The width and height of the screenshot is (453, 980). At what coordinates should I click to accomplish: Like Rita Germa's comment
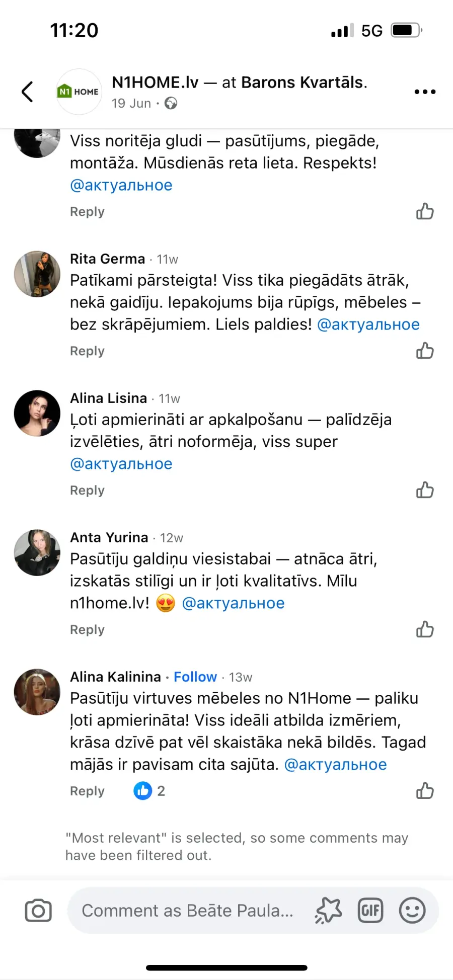tap(425, 351)
